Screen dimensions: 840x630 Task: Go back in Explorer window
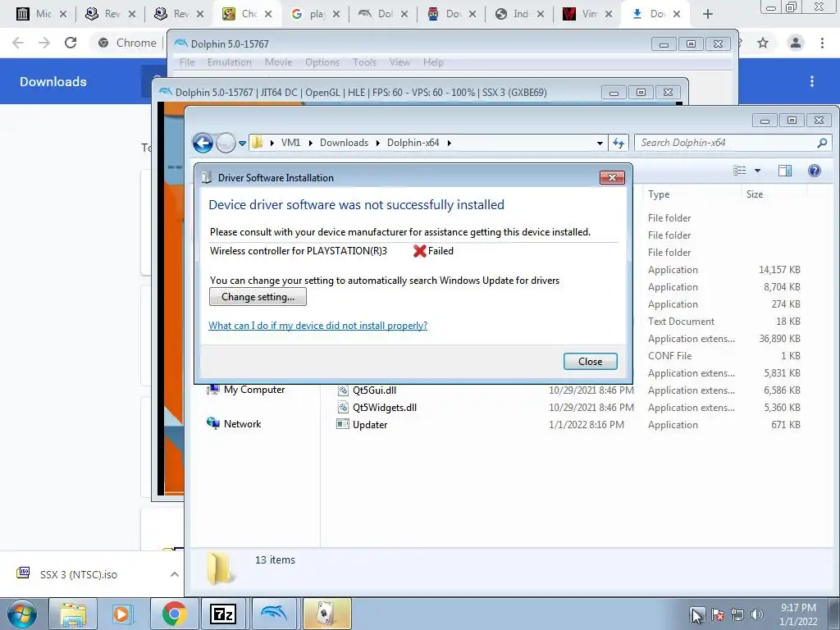203,143
